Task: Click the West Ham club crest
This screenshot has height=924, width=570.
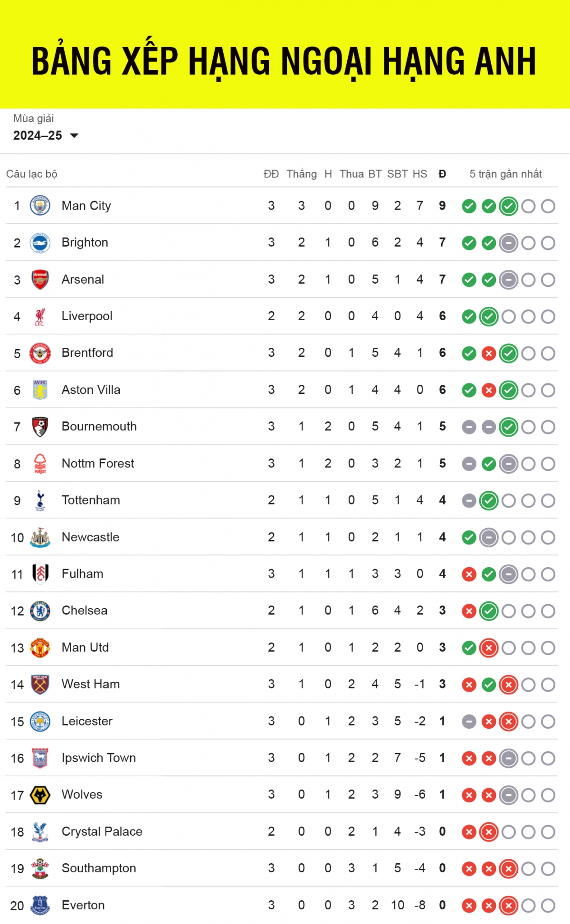Action: [40, 685]
